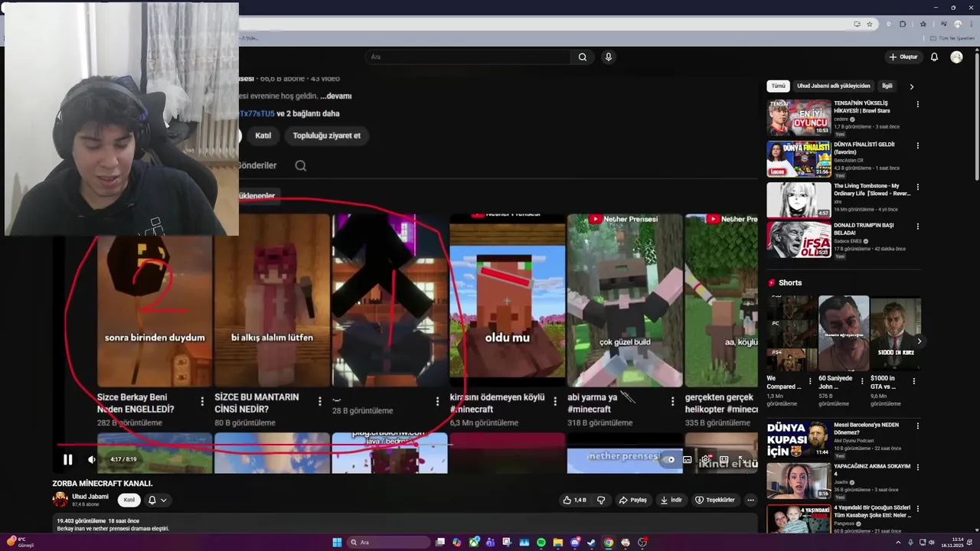Open the Uhud Jabami channel avatar
The width and height of the screenshot is (980, 551).
coord(60,500)
